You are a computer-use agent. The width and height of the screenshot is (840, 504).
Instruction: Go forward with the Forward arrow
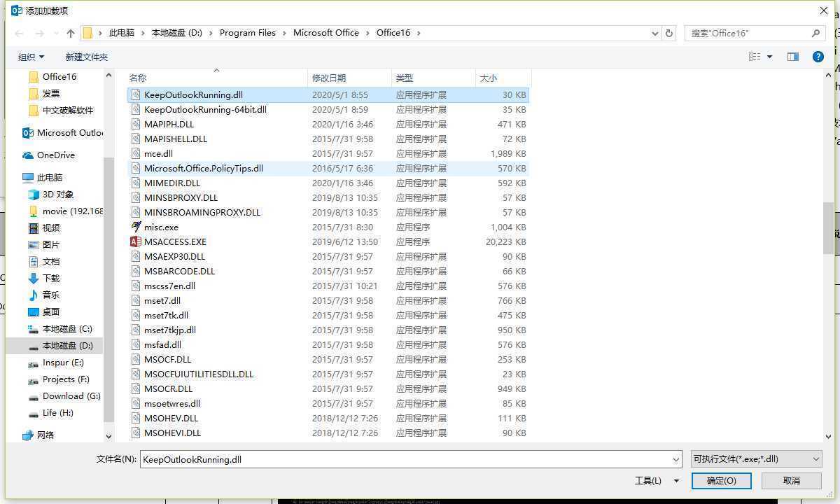pyautogui.click(x=39, y=33)
